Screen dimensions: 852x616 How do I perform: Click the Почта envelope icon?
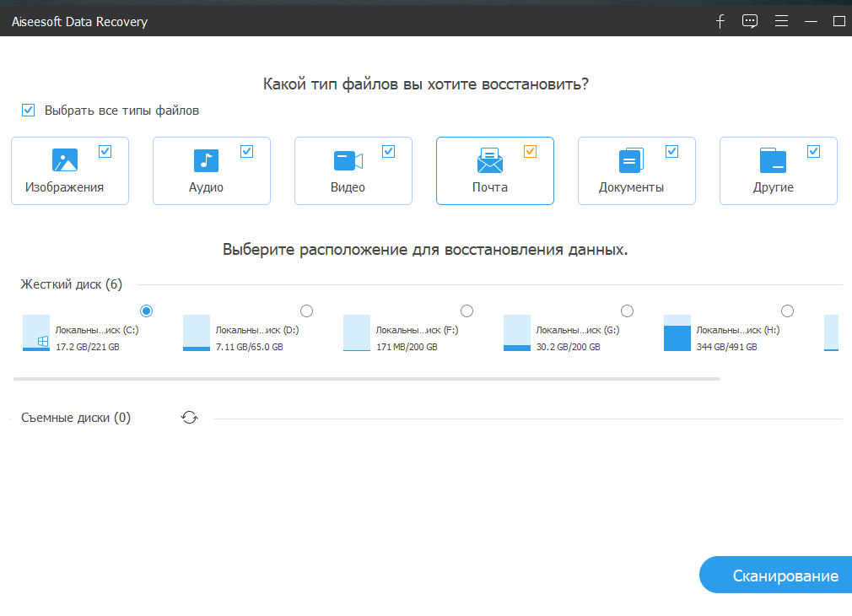pyautogui.click(x=489, y=160)
